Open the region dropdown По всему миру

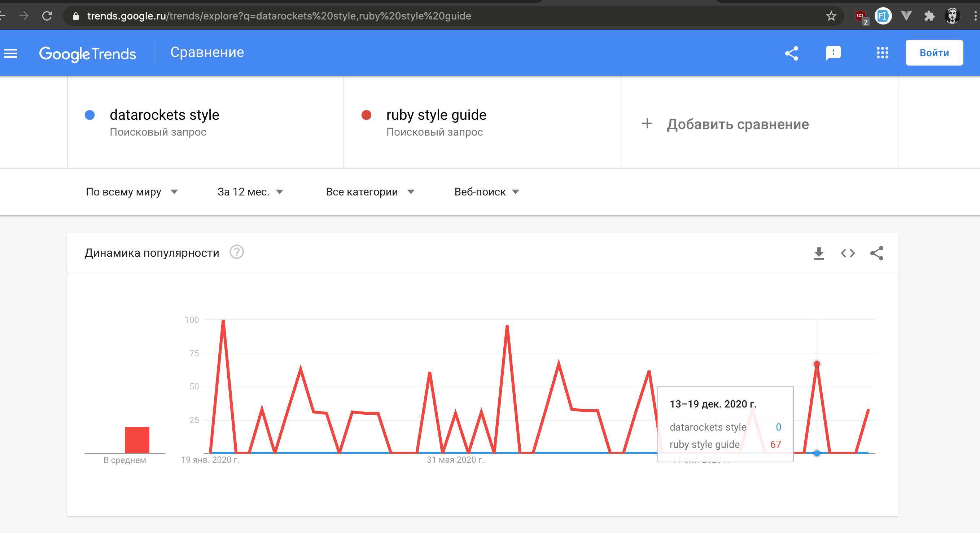point(131,192)
